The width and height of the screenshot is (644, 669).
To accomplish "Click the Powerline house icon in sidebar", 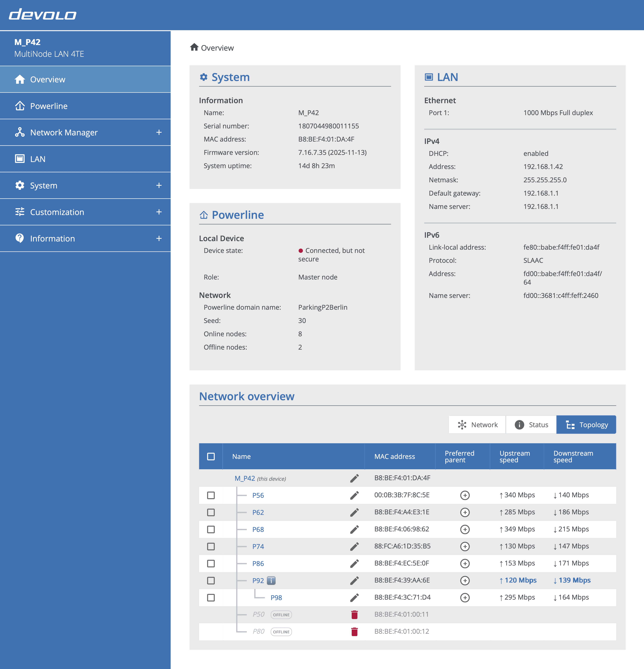I will point(20,106).
